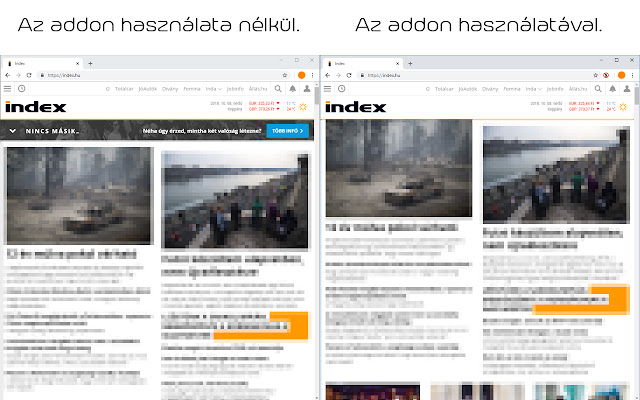Click index logo in right window

[356, 107]
